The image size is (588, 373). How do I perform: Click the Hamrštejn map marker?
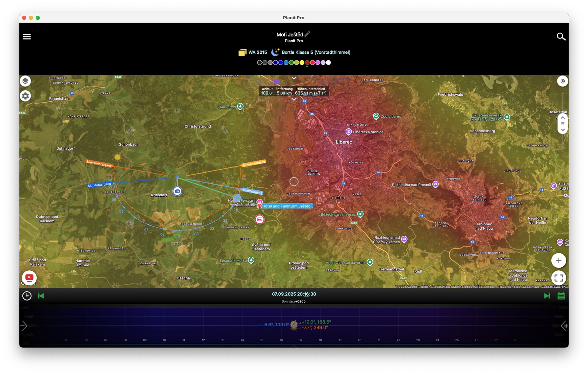pyautogui.click(x=240, y=106)
